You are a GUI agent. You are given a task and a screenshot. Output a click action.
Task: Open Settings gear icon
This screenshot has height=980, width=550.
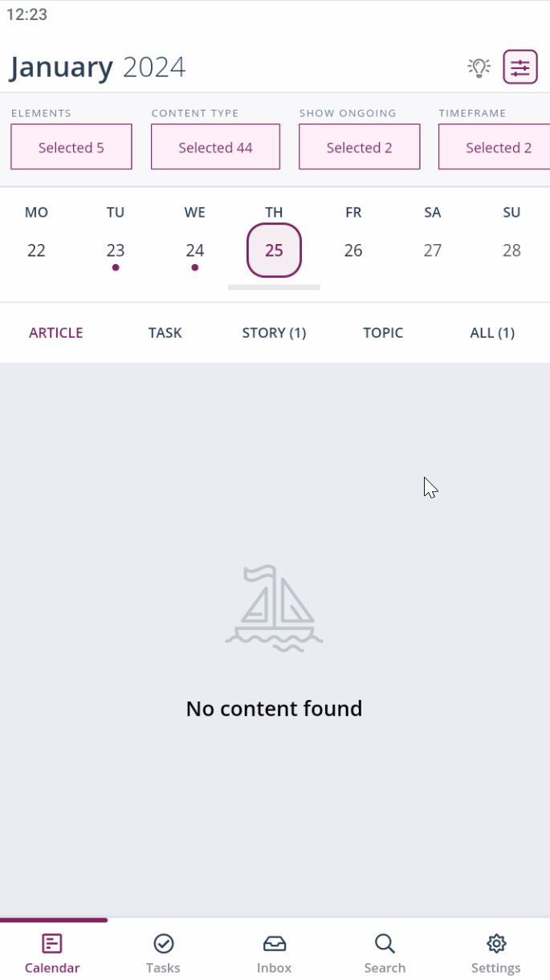[x=496, y=943]
